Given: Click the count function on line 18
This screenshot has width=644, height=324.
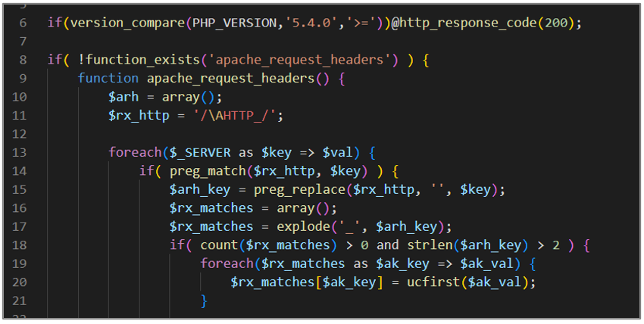Looking at the screenshot, I should pos(219,245).
